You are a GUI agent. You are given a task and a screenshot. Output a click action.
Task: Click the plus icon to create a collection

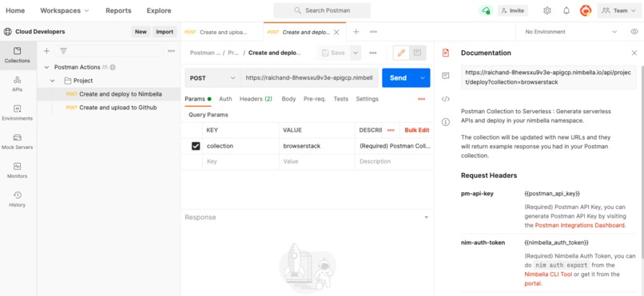(46, 51)
